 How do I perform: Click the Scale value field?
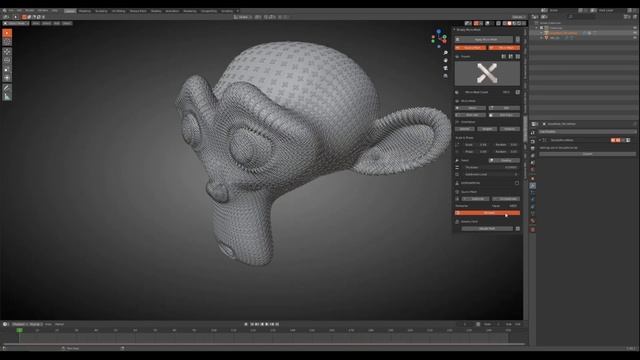point(476,144)
